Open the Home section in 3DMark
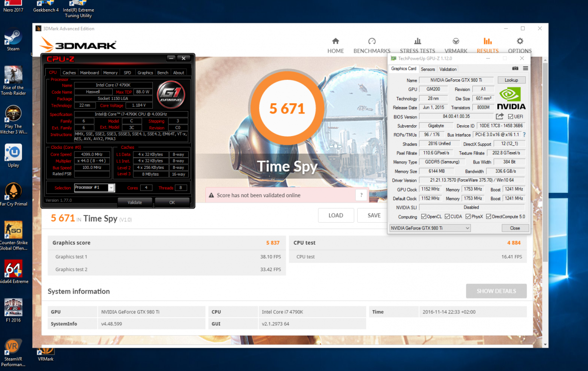Screen dimensions: 588x371 (336, 45)
